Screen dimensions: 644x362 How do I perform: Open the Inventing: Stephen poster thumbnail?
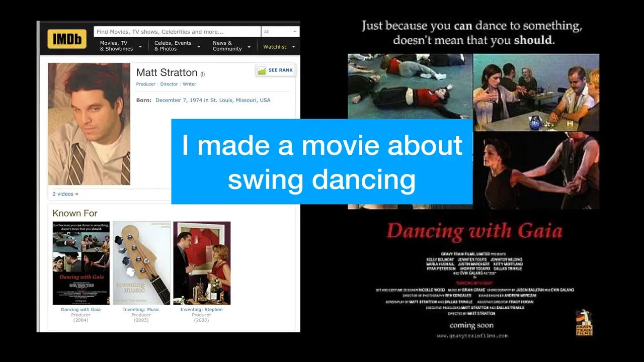[x=202, y=263]
